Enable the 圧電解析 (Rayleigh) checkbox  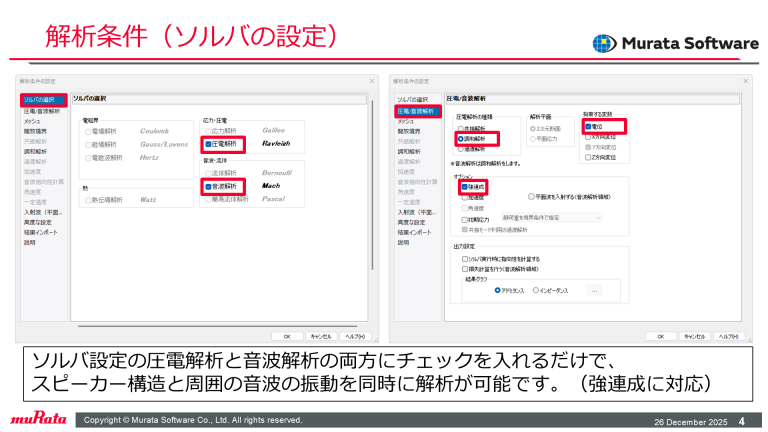207,143
